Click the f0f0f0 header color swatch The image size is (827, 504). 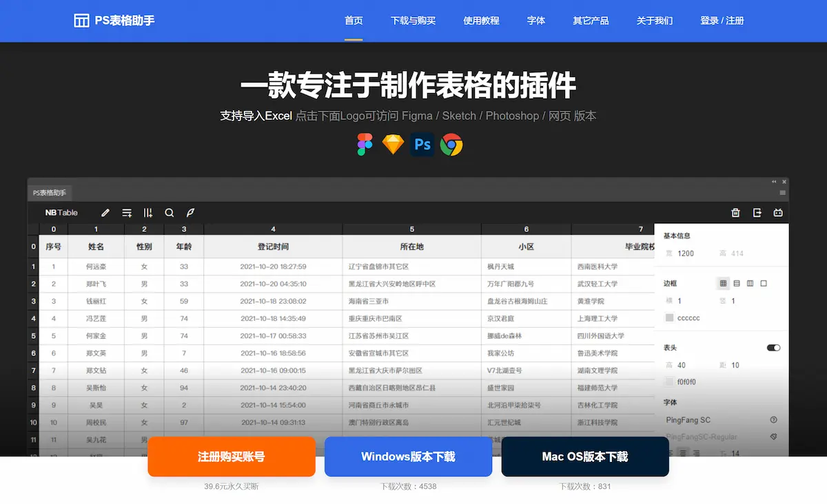click(x=669, y=381)
